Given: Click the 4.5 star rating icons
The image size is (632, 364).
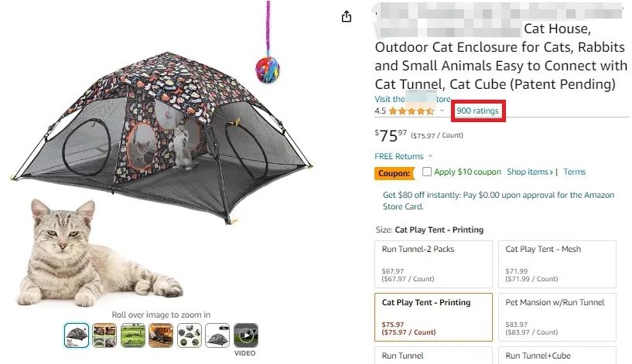Looking at the screenshot, I should (x=412, y=111).
